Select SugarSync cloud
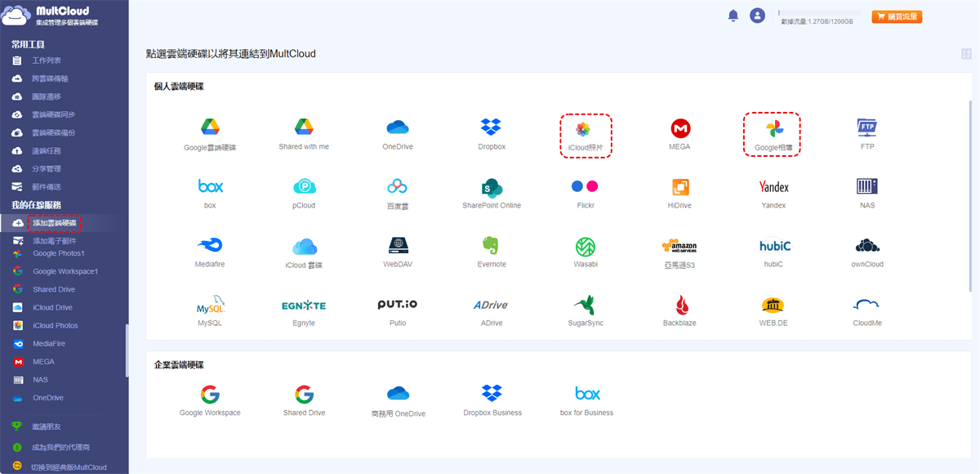980x474 pixels. tap(585, 305)
